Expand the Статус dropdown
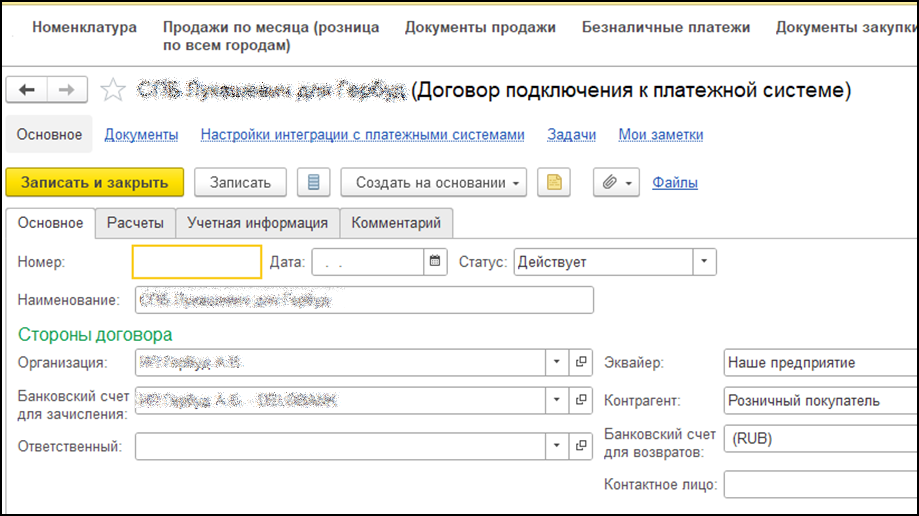Screen dimensions: 919x516 [704, 262]
